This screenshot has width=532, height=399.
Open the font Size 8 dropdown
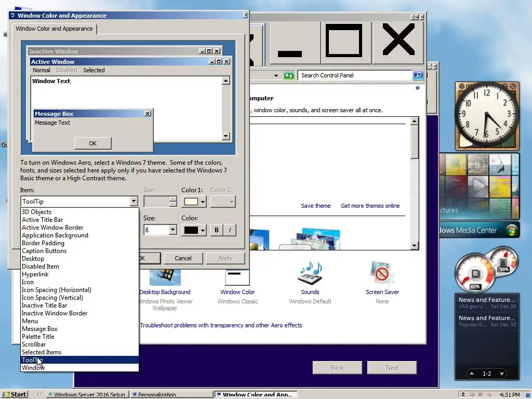click(x=172, y=230)
